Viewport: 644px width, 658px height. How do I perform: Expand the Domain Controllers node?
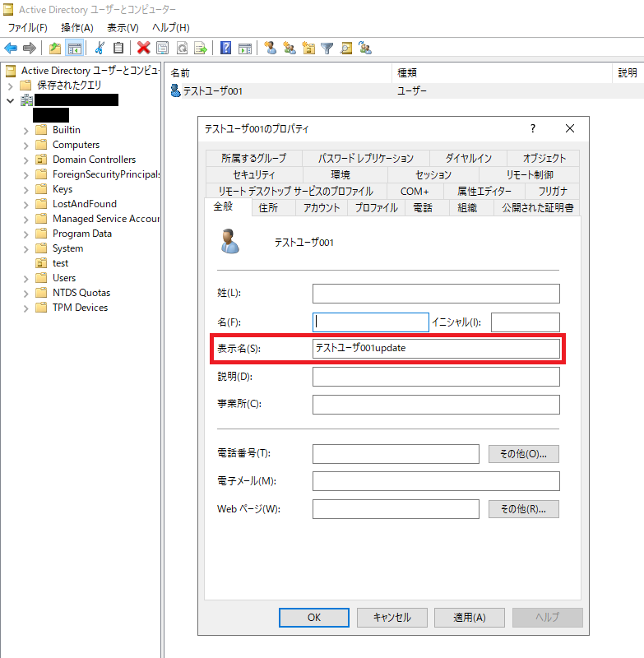26,160
